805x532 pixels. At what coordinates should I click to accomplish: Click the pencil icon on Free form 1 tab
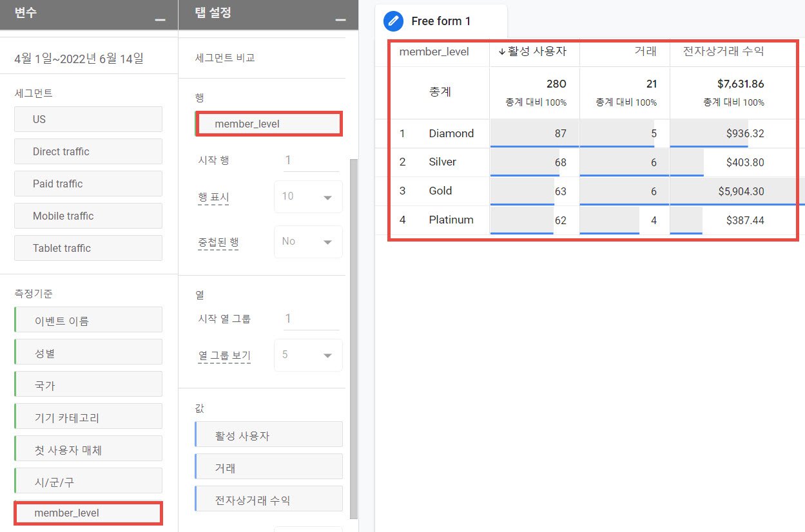point(393,21)
